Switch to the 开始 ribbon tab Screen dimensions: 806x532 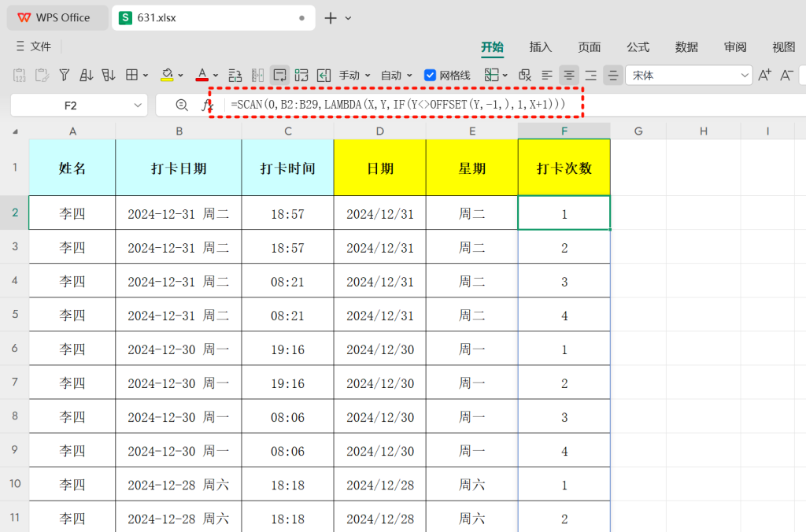point(492,46)
